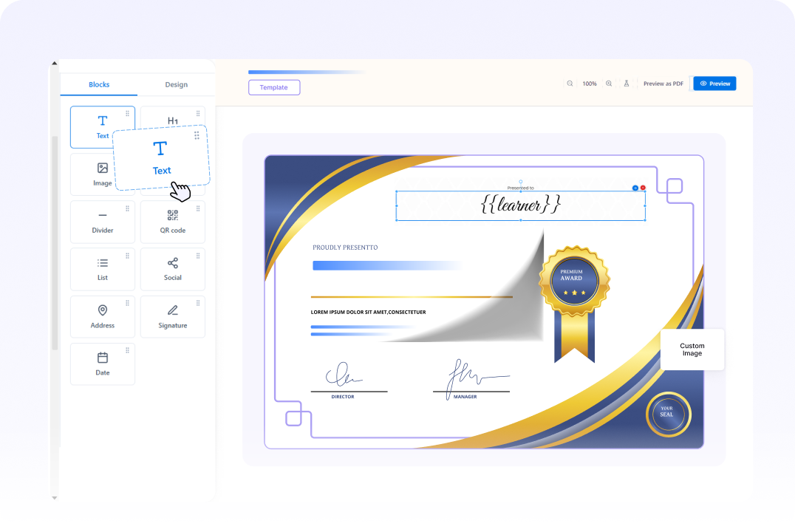The height and width of the screenshot is (532, 795).
Task: Click the MANAGER signature label
Action: (x=465, y=397)
